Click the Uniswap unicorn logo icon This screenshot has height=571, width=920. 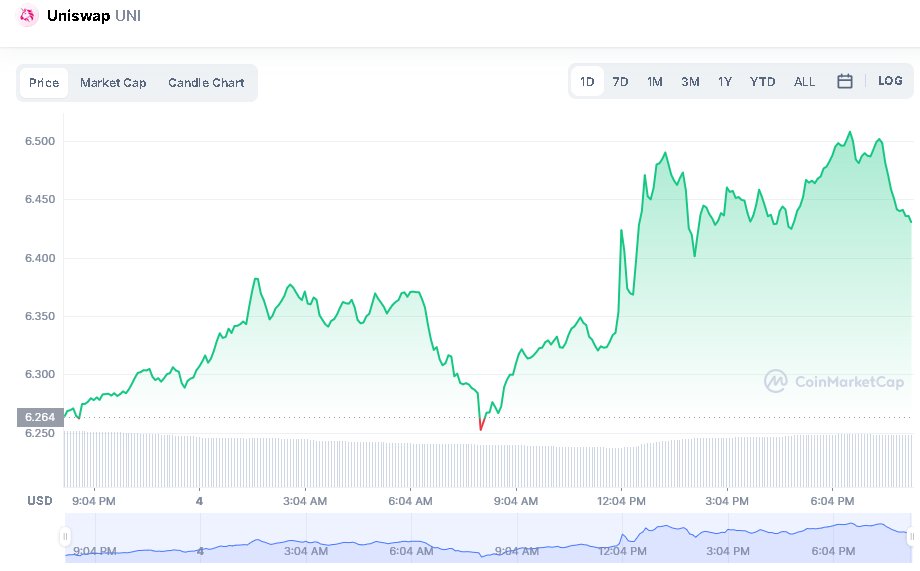coord(27,16)
